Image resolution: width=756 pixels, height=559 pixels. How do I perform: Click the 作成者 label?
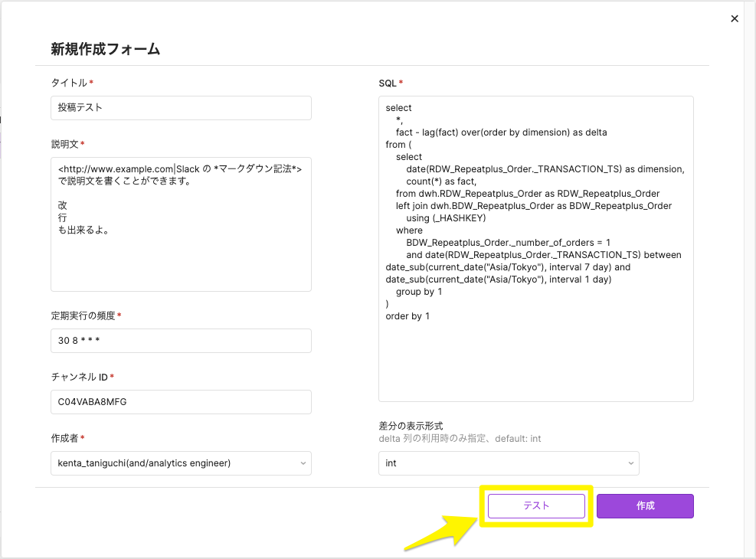tap(64, 438)
